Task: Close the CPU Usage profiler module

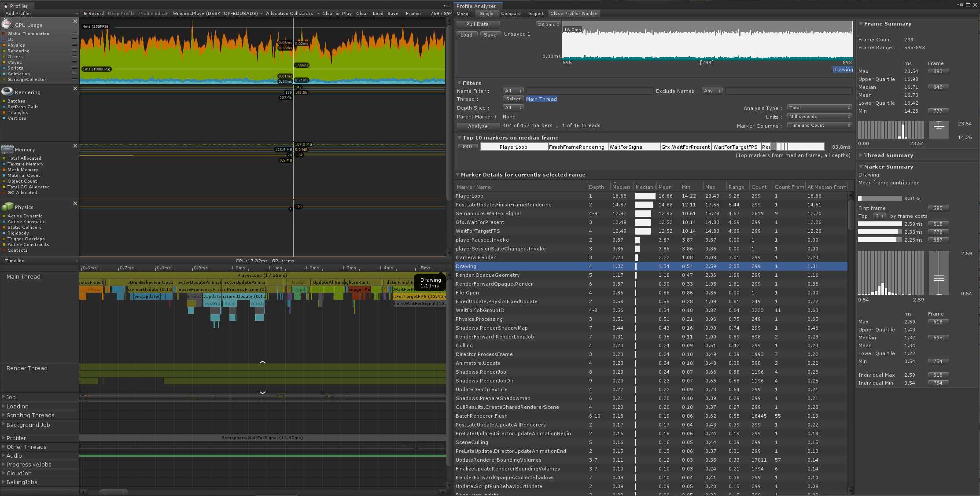Action: click(x=75, y=21)
